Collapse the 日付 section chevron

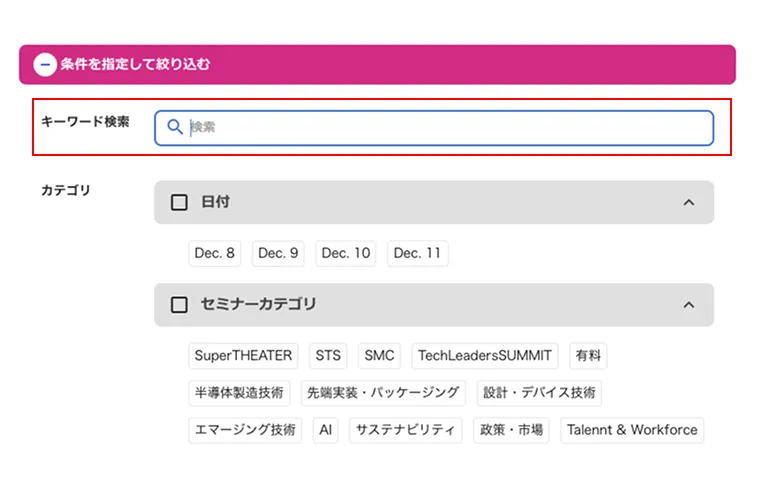pyautogui.click(x=689, y=203)
